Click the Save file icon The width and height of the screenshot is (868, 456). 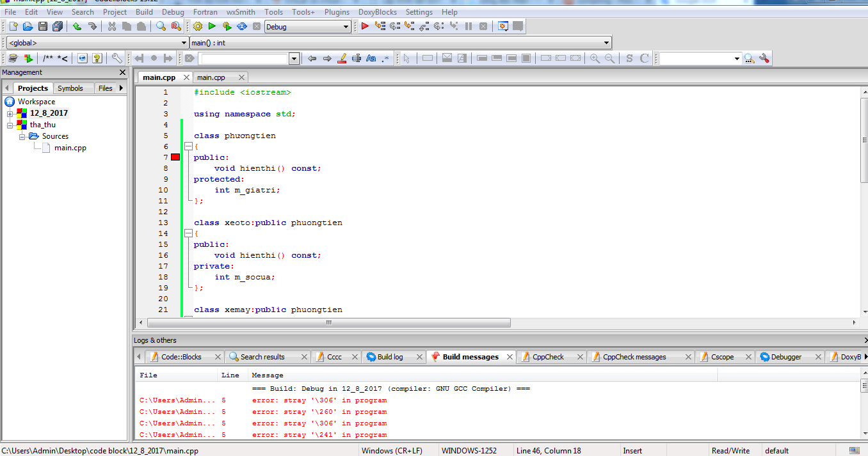pos(43,26)
